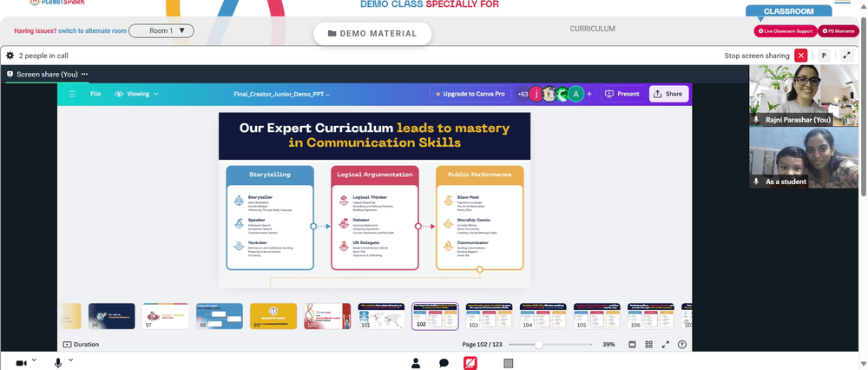Screen dimensions: 868x370
Task: Click the '2 people in call' label
Action: click(43, 56)
